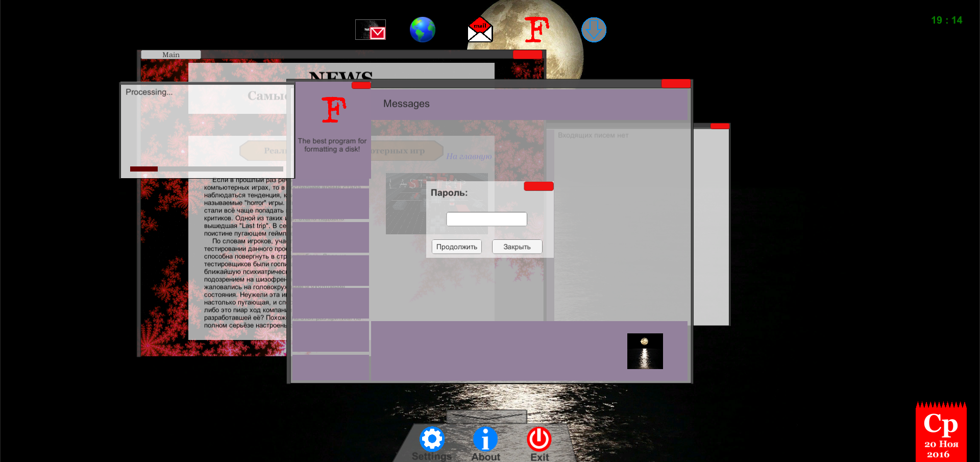Image resolution: width=980 pixels, height=462 pixels.
Task: Select the Main tab
Action: pyautogui.click(x=171, y=55)
